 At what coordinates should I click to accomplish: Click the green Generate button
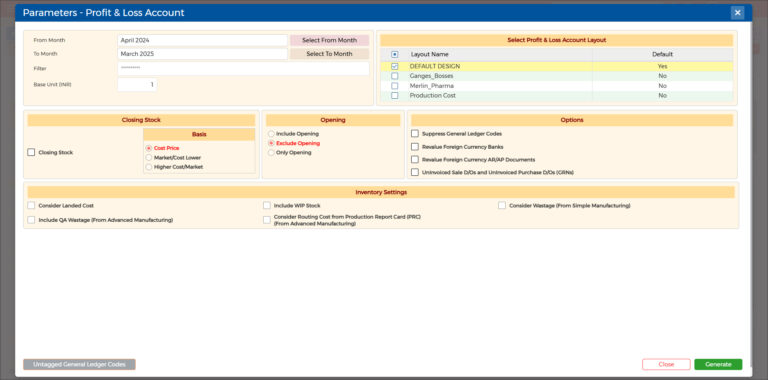718,364
